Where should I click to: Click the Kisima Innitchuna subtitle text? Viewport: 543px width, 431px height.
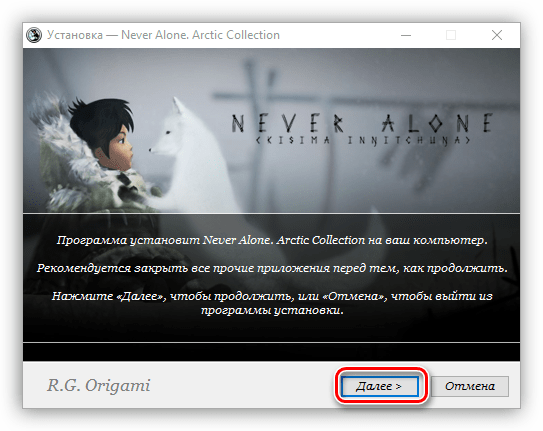click(363, 140)
